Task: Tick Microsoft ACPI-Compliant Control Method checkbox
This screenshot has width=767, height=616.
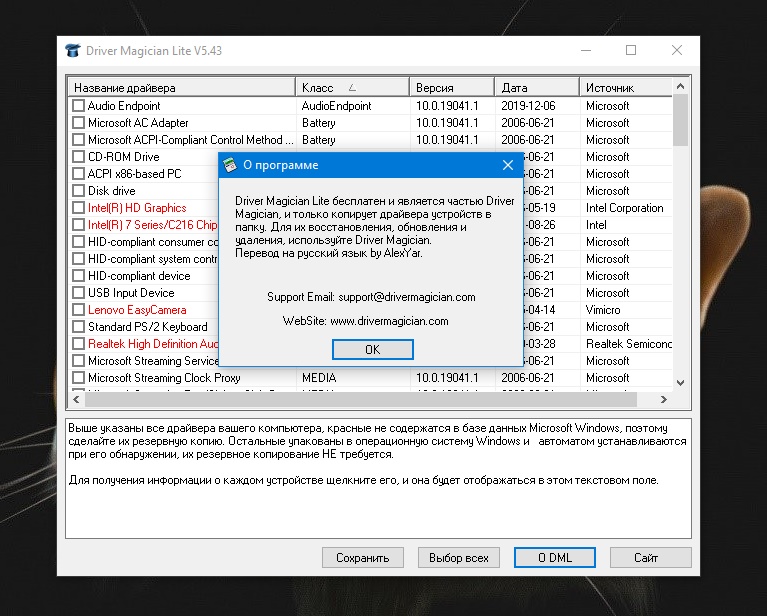Action: pos(78,140)
